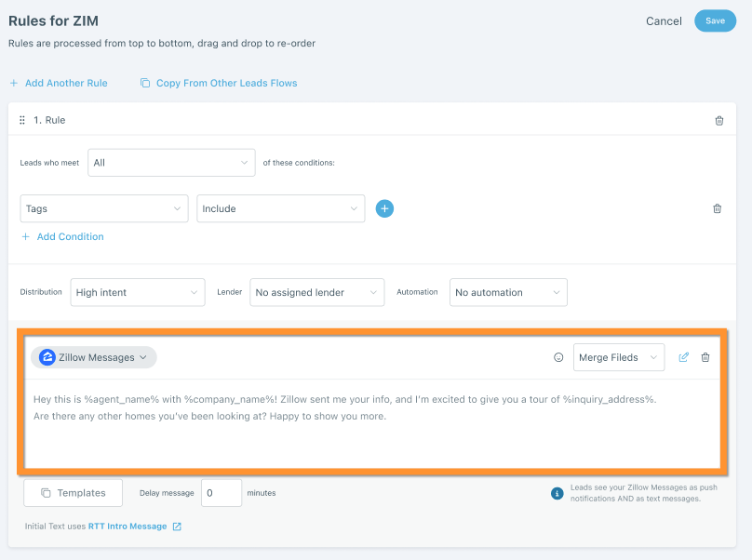752x560 pixels.
Task: Expand the Distribution 'High intent' dropdown
Action: pyautogui.click(x=138, y=292)
